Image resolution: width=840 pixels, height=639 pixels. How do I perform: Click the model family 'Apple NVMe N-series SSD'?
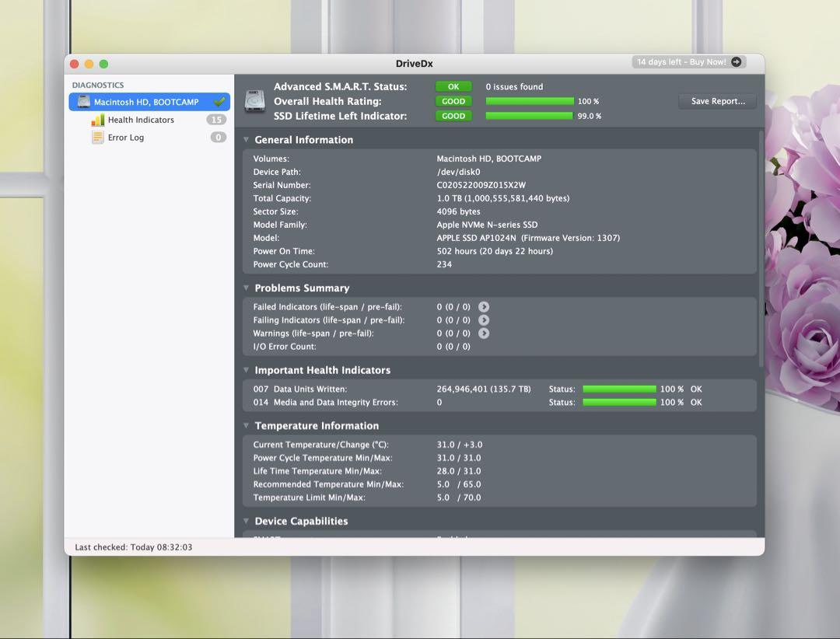click(487, 225)
